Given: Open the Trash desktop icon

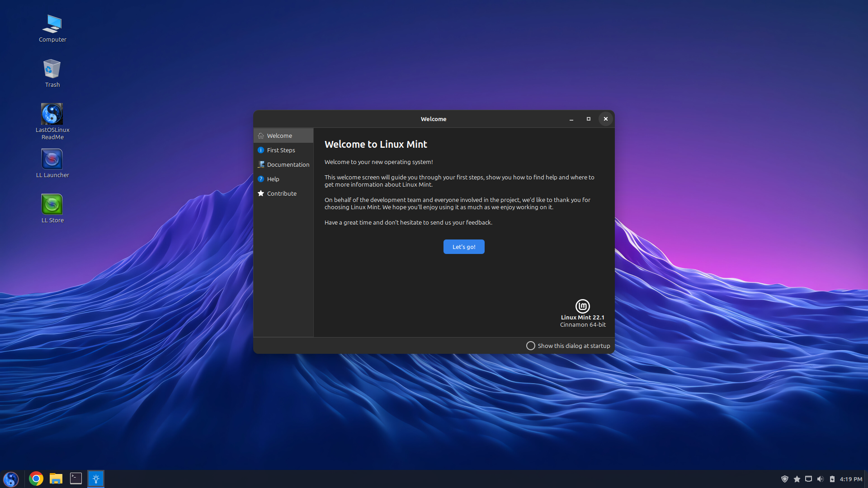Looking at the screenshot, I should coord(52,73).
